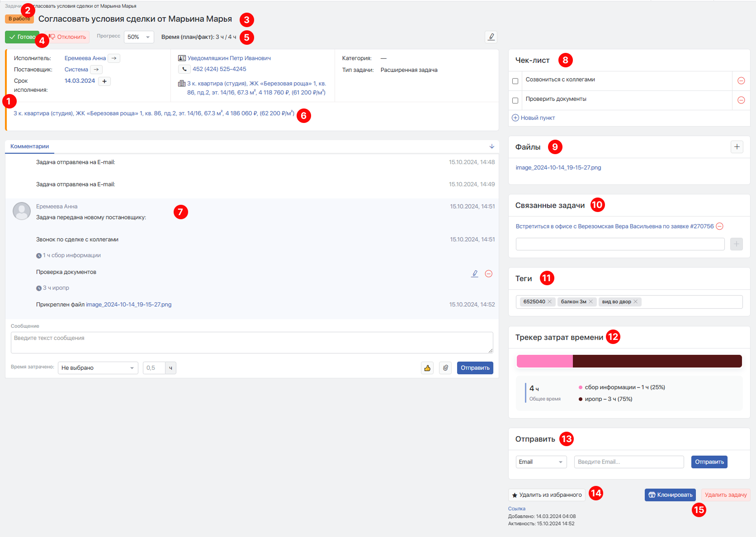Click the plus icon beside deadline date
756x537 pixels.
coord(104,81)
